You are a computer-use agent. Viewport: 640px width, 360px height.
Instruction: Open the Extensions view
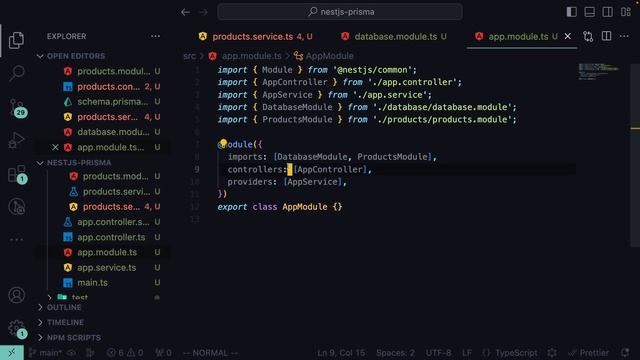(x=17, y=174)
